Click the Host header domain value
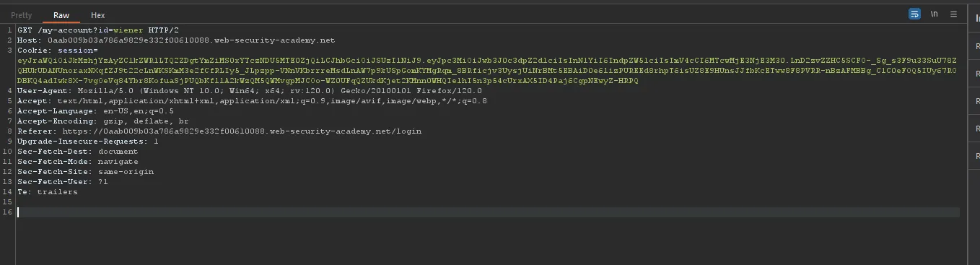The height and width of the screenshot is (265, 980). click(x=191, y=40)
